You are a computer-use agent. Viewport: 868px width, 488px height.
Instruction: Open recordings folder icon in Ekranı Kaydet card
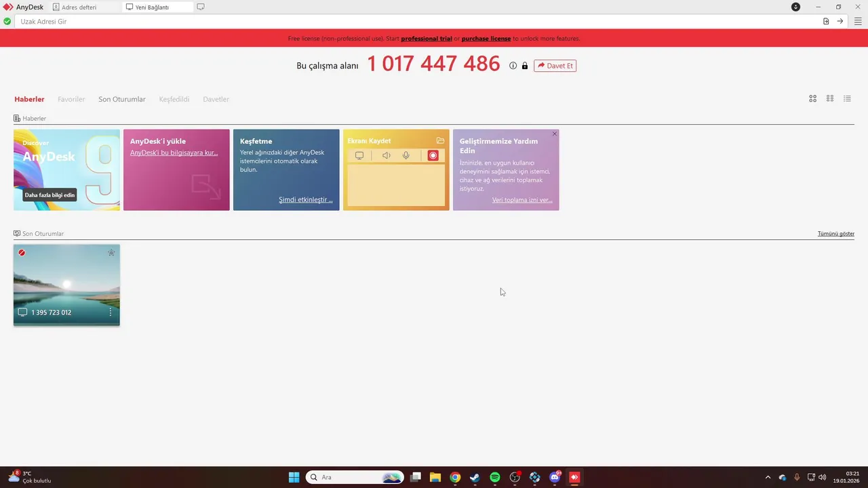440,141
